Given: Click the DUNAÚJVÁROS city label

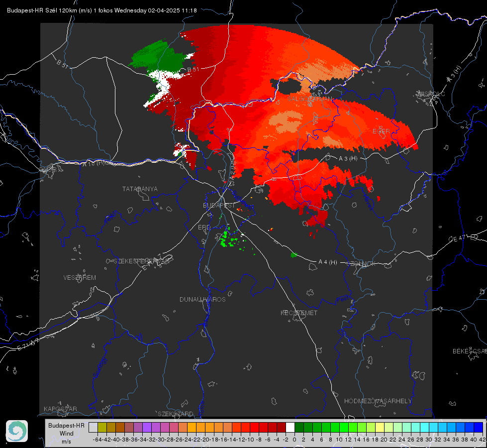Looking at the screenshot, I should coord(202,299).
